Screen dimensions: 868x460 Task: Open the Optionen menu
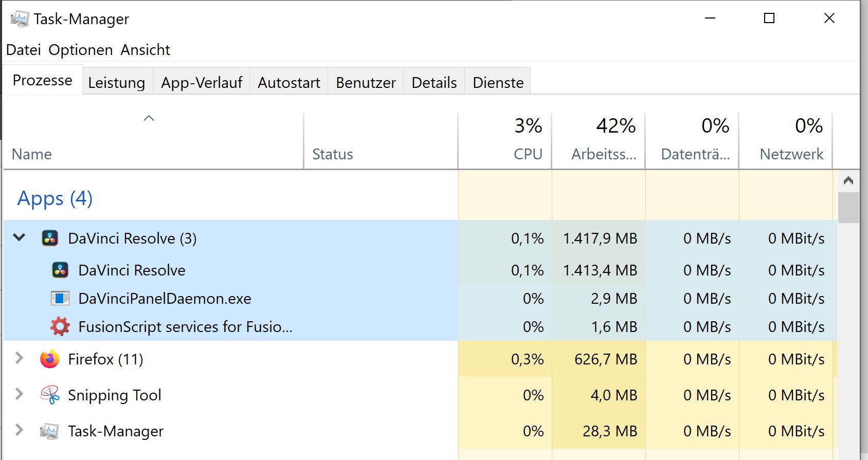81,50
